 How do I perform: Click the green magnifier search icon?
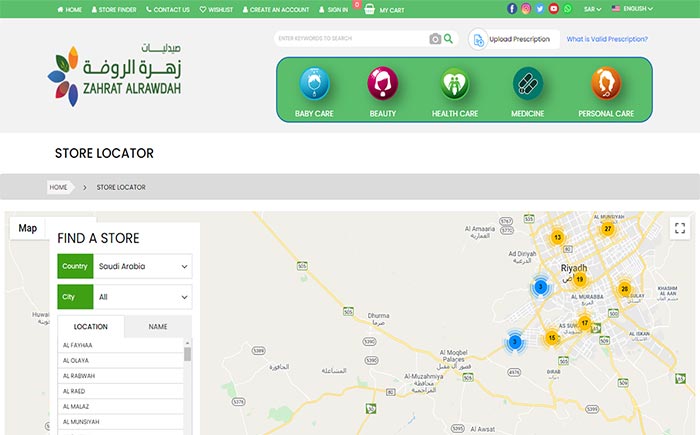click(448, 38)
